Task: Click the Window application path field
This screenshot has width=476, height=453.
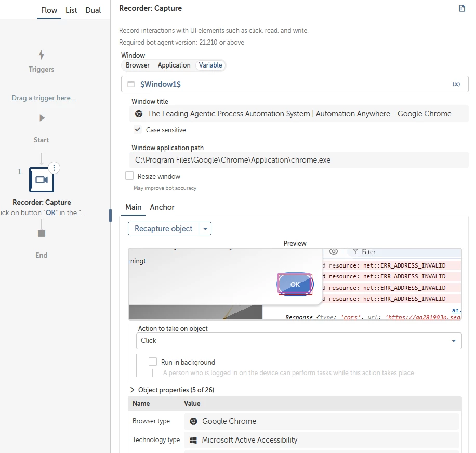Action: point(299,160)
